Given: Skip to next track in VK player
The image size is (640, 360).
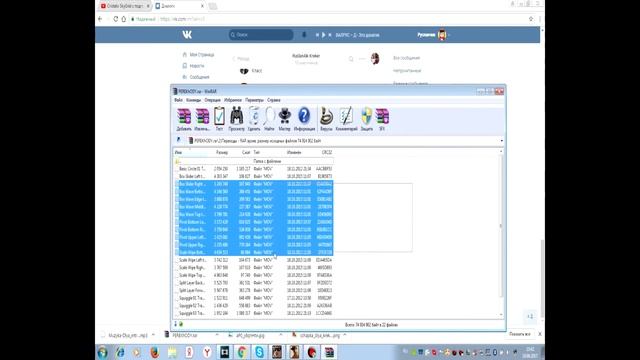Looking at the screenshot, I should [x=330, y=35].
